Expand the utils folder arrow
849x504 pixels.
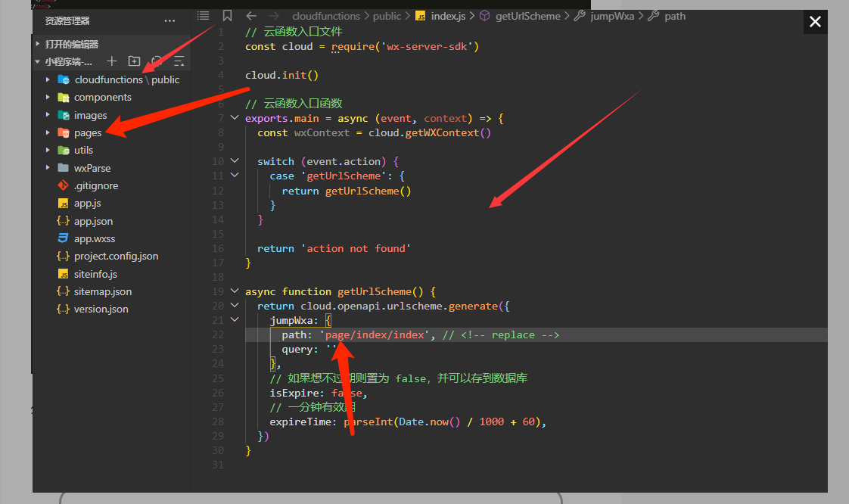48,150
